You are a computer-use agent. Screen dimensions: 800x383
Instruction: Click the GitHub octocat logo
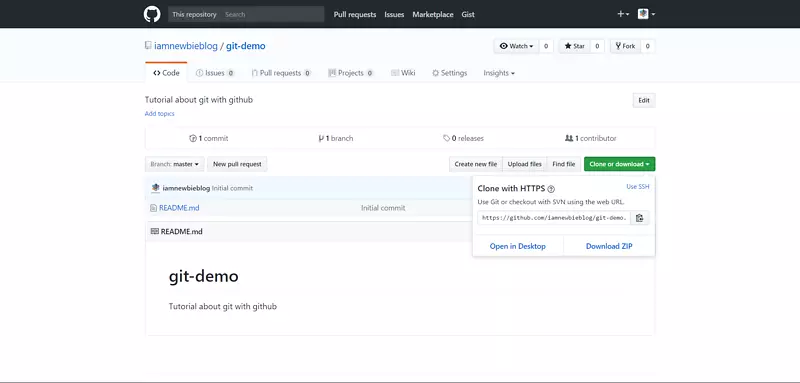point(152,14)
